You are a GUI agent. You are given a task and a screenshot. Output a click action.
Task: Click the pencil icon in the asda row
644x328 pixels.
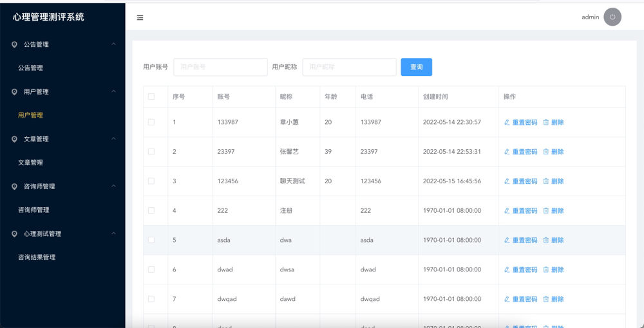coord(507,241)
